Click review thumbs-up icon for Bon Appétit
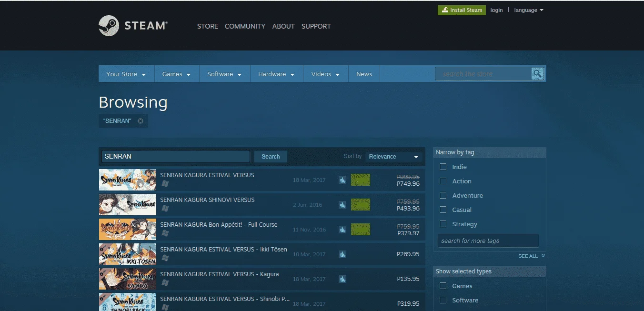Screen dimensions: 644x311 point(342,230)
